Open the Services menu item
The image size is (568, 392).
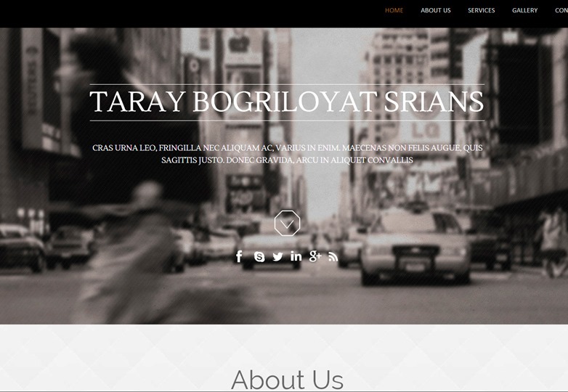481,10
